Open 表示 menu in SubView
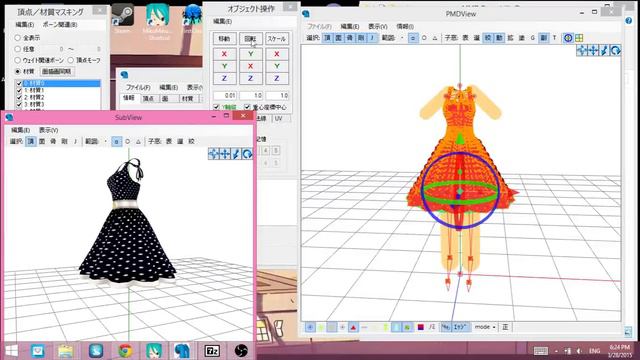The height and width of the screenshot is (360, 640). click(x=48, y=130)
